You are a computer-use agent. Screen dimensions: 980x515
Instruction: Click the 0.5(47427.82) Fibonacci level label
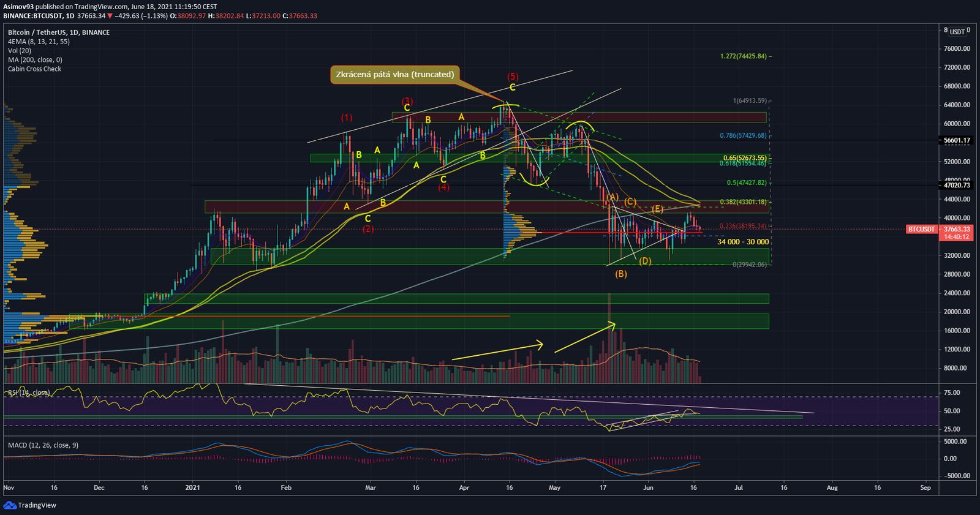pos(746,182)
